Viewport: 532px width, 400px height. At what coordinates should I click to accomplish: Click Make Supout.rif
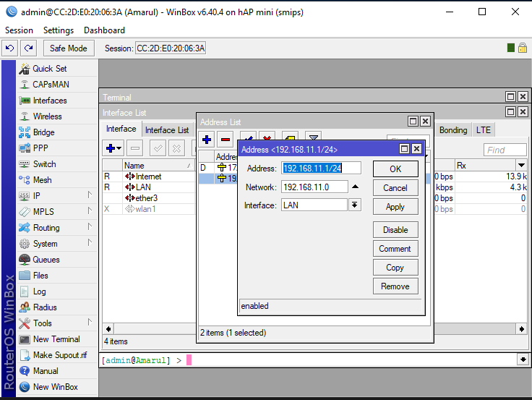point(57,355)
